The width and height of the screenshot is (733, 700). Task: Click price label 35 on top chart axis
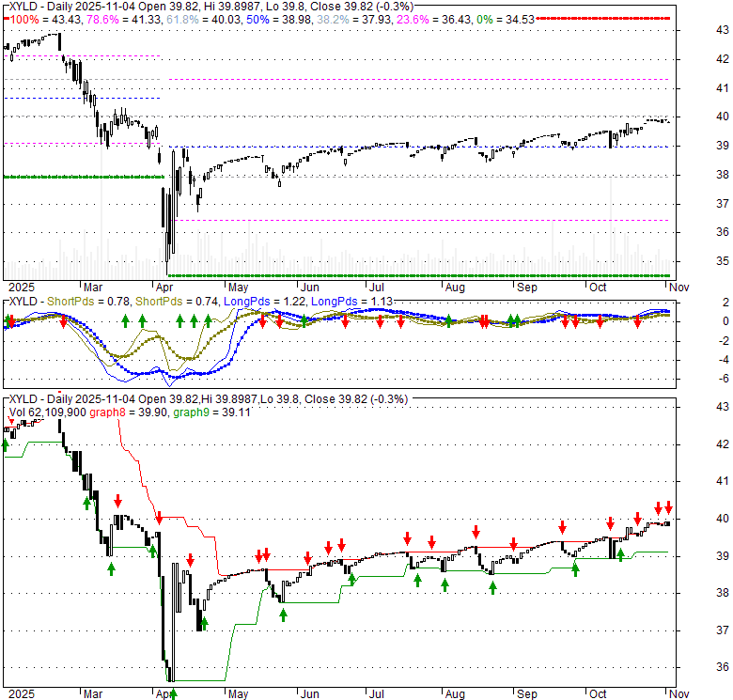pos(723,261)
